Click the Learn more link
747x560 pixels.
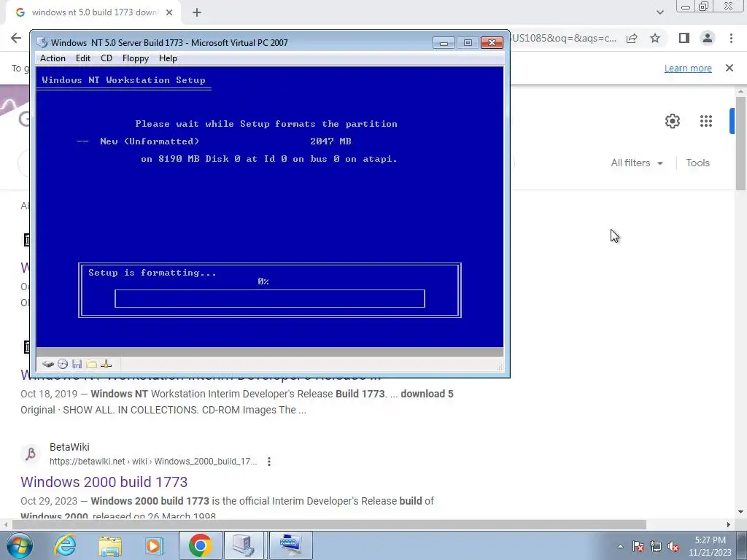pyautogui.click(x=688, y=68)
